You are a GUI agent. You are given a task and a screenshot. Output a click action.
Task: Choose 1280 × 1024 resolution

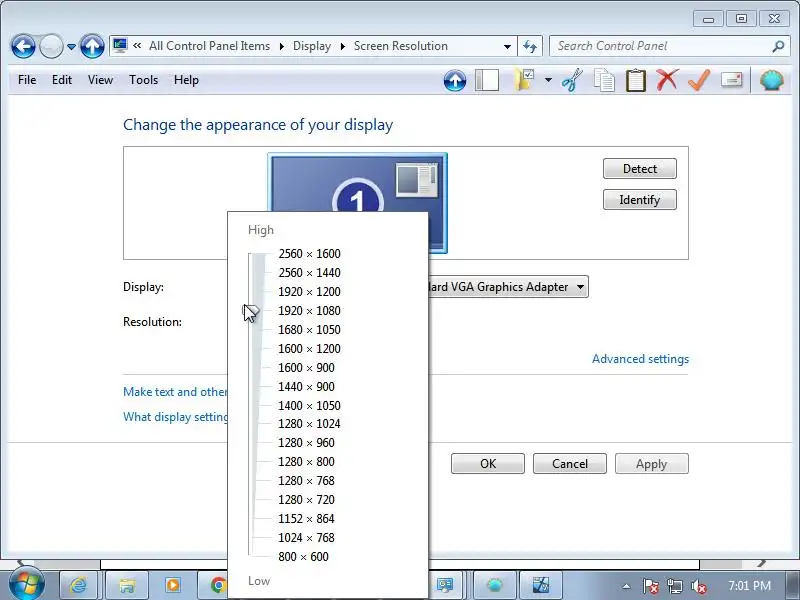pos(309,423)
